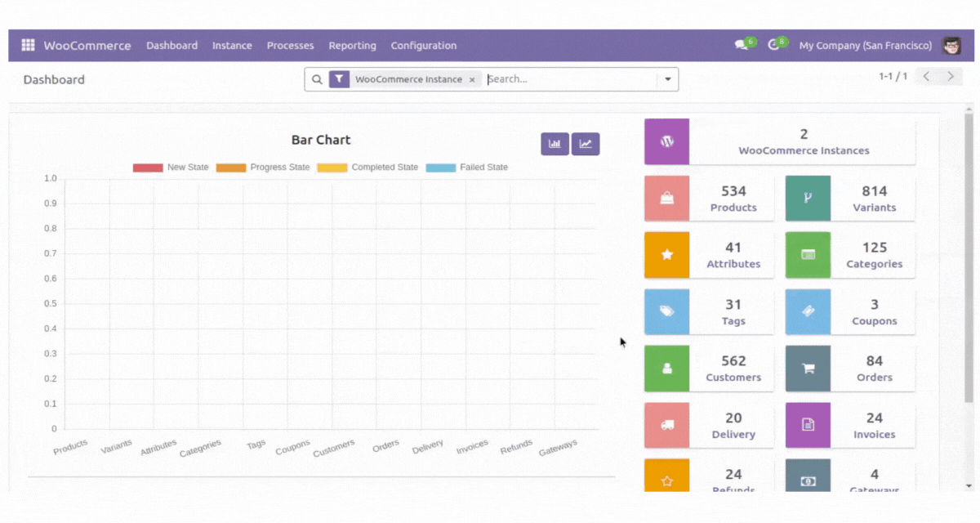The width and height of the screenshot is (980, 523).
Task: Open the apps grid menu icon
Action: 28,46
